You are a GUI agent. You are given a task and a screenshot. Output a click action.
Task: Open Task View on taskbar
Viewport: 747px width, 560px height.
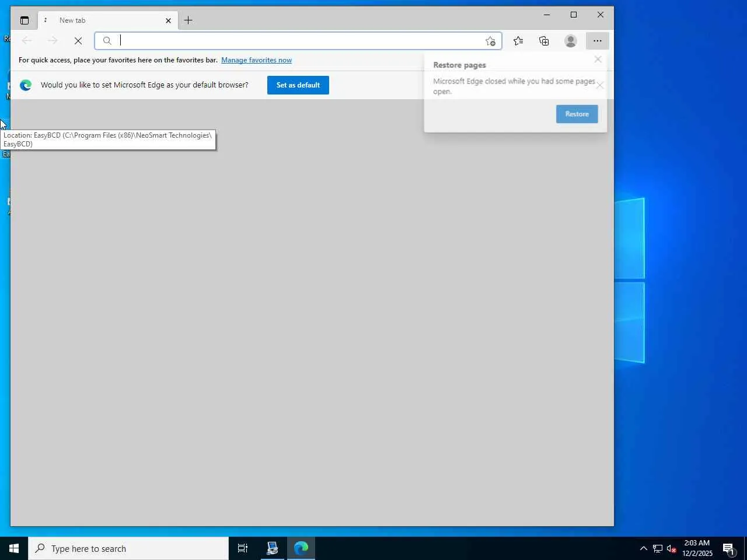(243, 548)
